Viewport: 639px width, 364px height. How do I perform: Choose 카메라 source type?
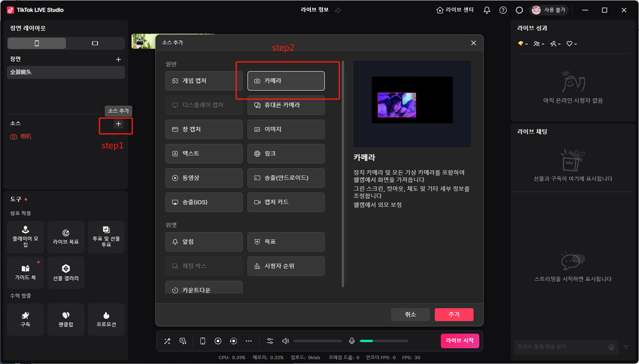coord(286,81)
